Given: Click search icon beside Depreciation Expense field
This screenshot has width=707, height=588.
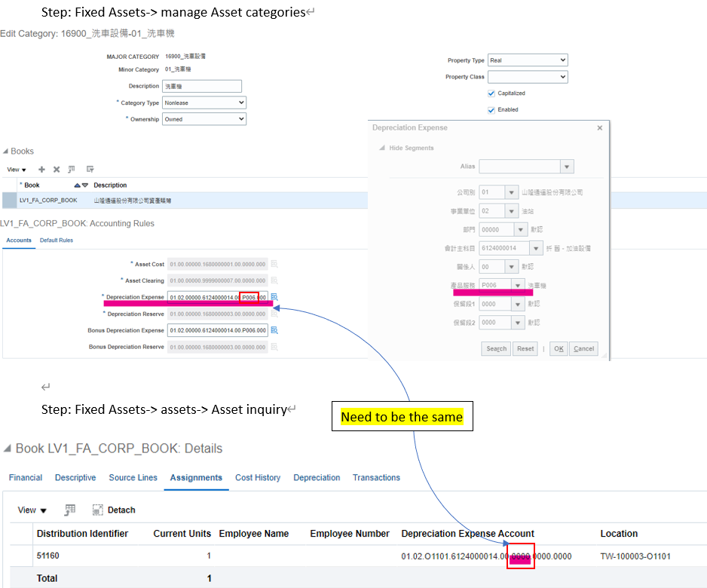Looking at the screenshot, I should click(x=274, y=297).
